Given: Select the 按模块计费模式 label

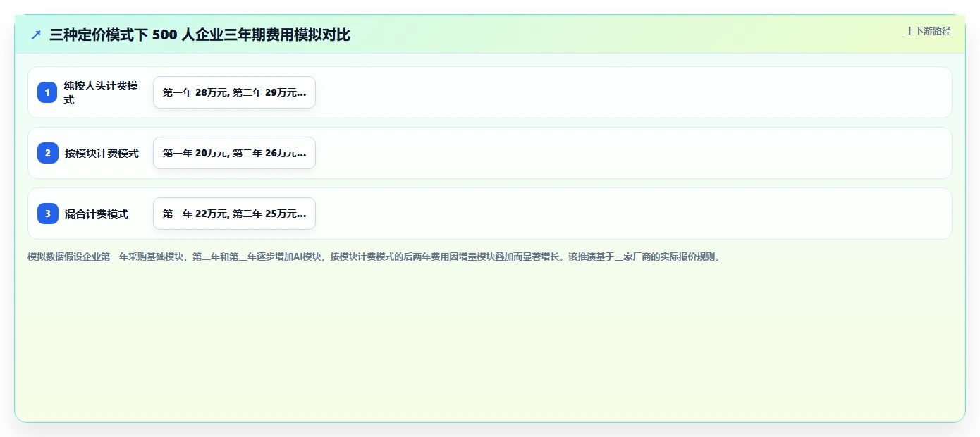Looking at the screenshot, I should point(102,153).
